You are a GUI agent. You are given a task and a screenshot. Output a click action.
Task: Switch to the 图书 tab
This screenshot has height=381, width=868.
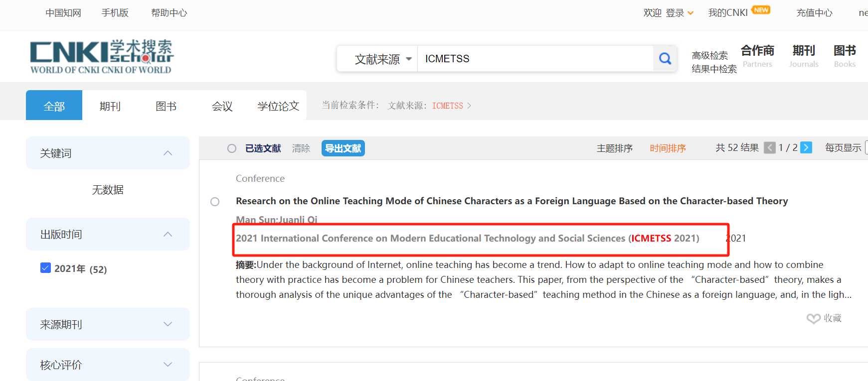pos(166,106)
